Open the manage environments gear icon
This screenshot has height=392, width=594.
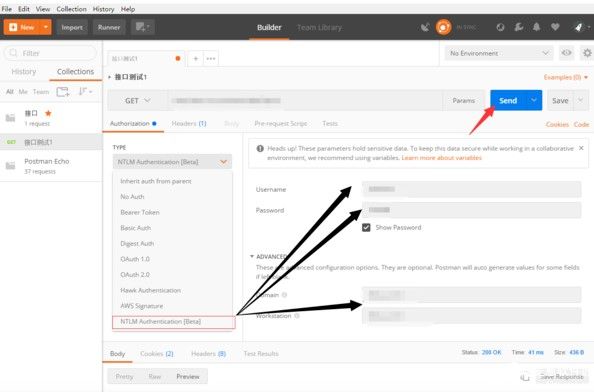pyautogui.click(x=587, y=53)
